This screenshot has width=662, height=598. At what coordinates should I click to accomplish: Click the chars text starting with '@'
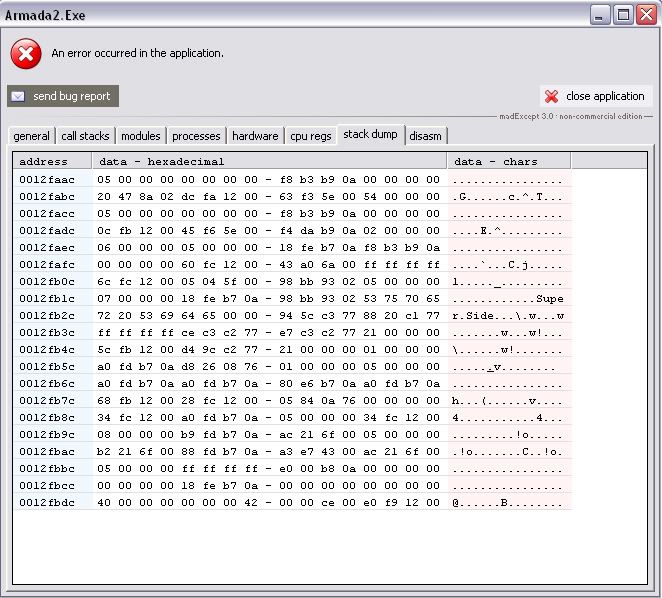508,503
